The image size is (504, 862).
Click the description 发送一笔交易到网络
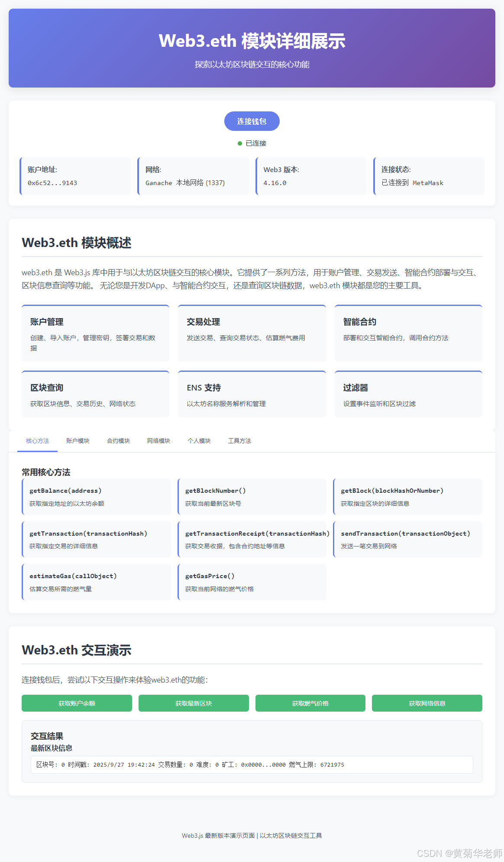[369, 546]
